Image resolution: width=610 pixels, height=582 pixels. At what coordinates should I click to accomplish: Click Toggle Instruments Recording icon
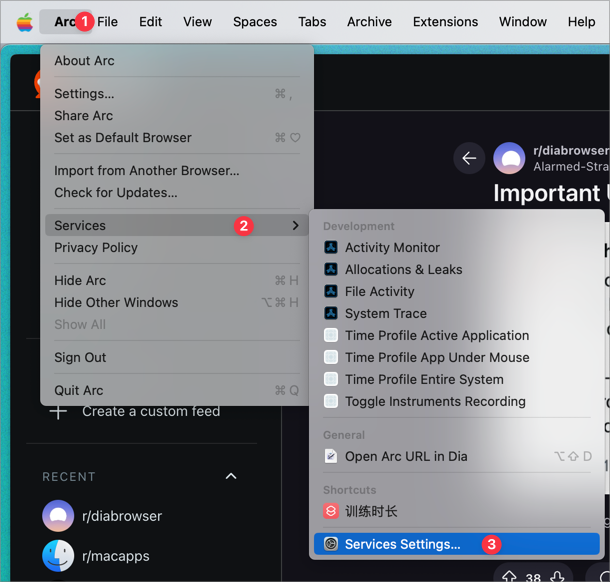point(331,401)
